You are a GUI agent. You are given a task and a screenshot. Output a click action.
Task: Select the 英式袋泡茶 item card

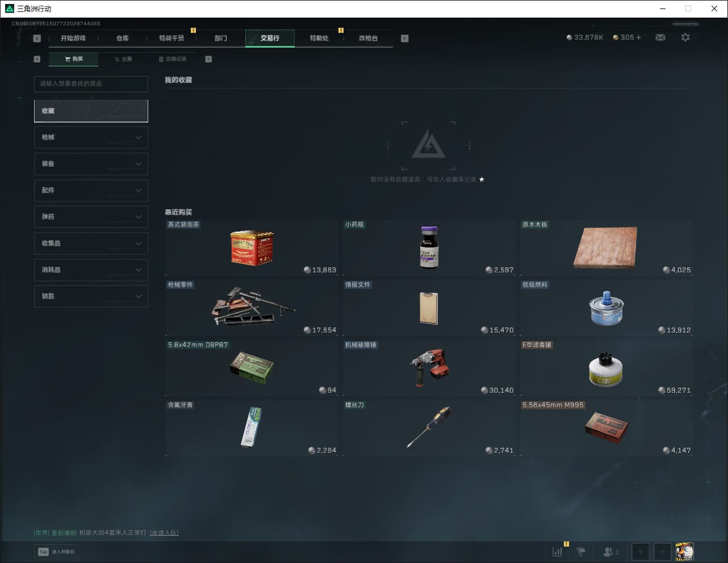252,246
